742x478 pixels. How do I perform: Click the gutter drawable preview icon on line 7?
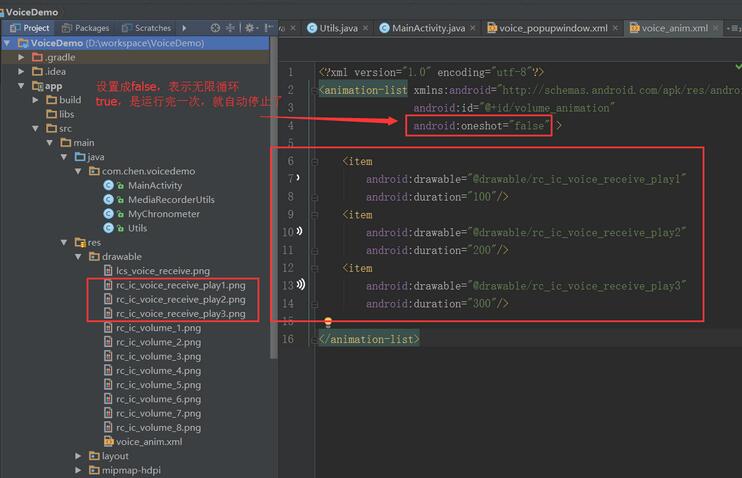(298, 179)
